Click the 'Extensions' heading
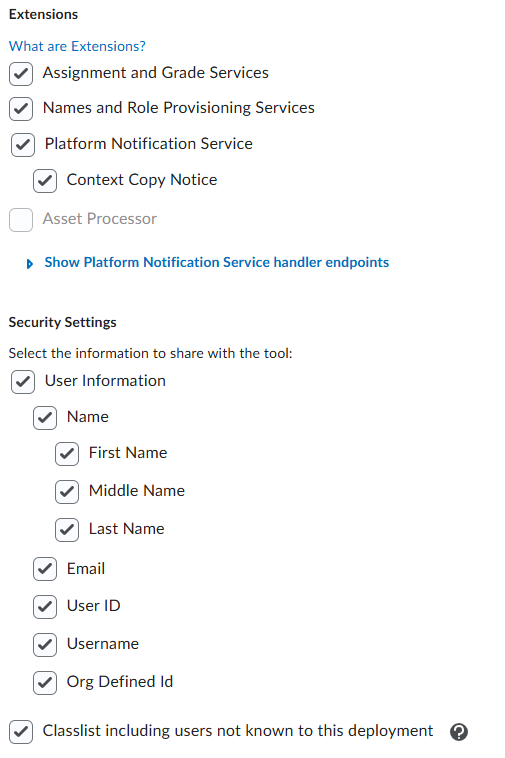 pos(43,15)
